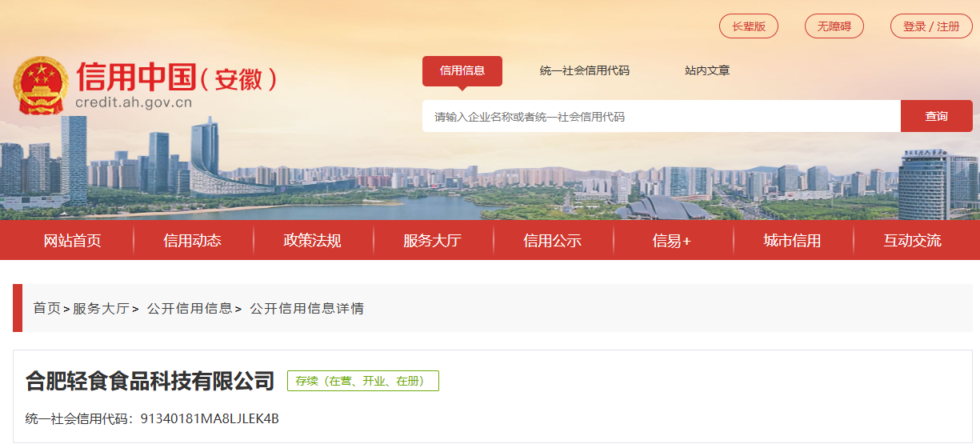Open 登录 / 注册 login page
The height and width of the screenshot is (448, 980).
tap(931, 26)
